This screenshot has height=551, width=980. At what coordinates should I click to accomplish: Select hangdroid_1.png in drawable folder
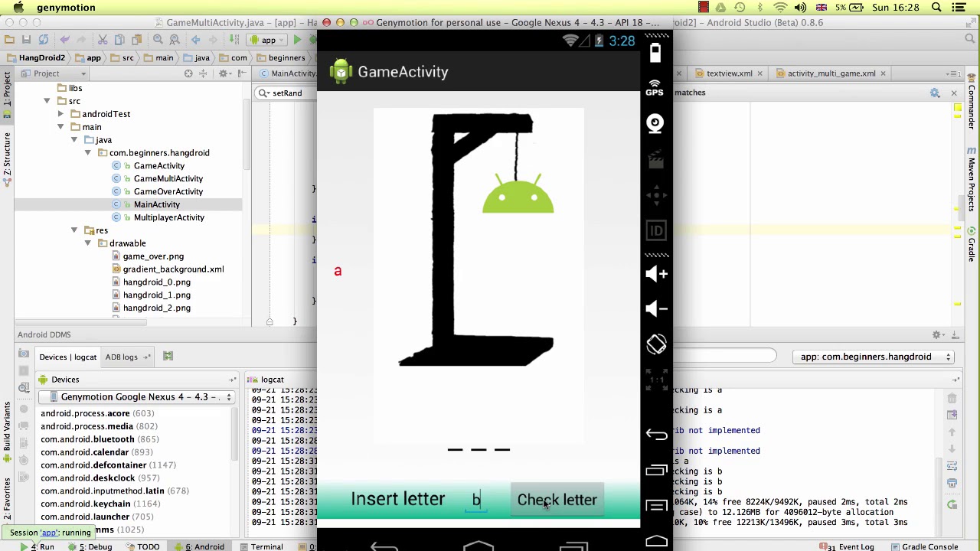click(157, 295)
